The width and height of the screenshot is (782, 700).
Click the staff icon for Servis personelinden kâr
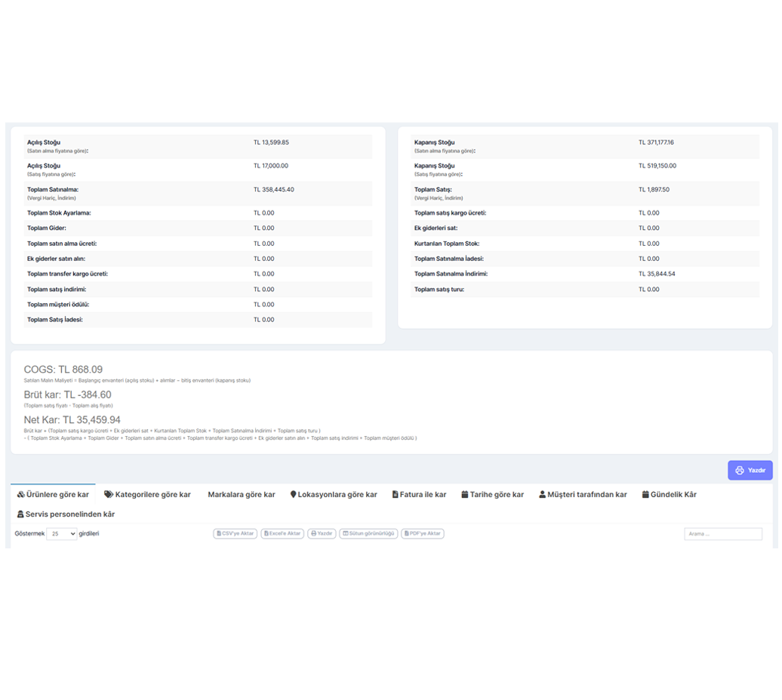point(20,514)
